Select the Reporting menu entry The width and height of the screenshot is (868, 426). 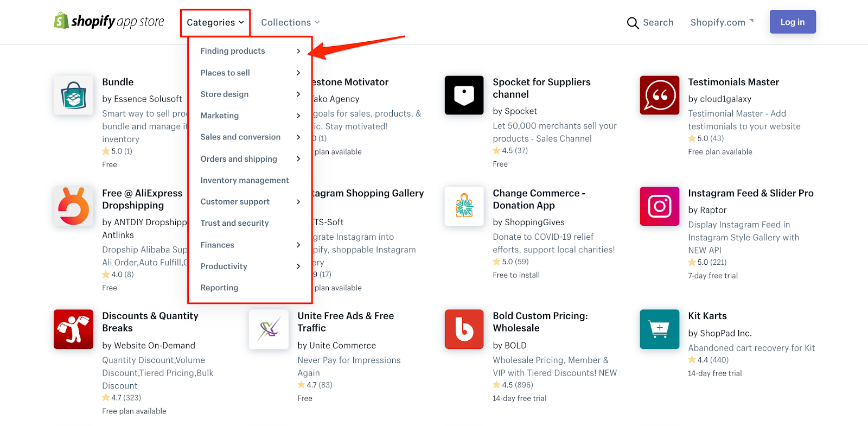[219, 288]
